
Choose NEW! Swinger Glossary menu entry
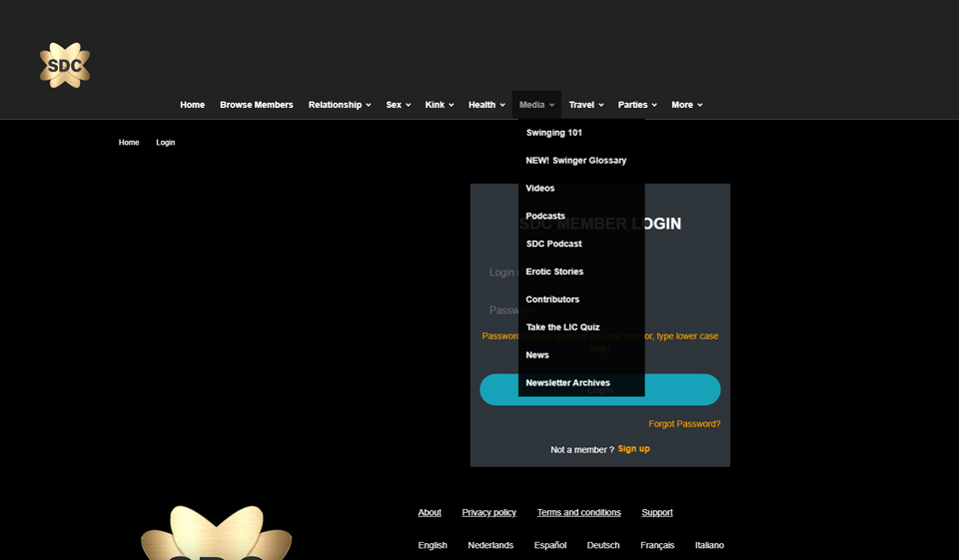(x=575, y=161)
